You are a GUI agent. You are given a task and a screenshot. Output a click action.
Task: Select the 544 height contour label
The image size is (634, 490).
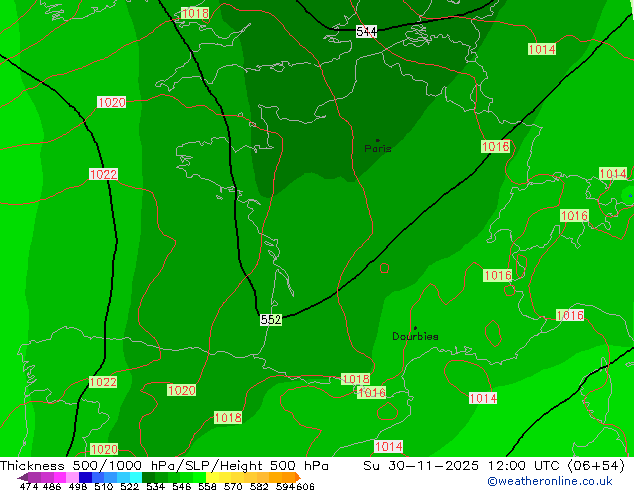[366, 31]
